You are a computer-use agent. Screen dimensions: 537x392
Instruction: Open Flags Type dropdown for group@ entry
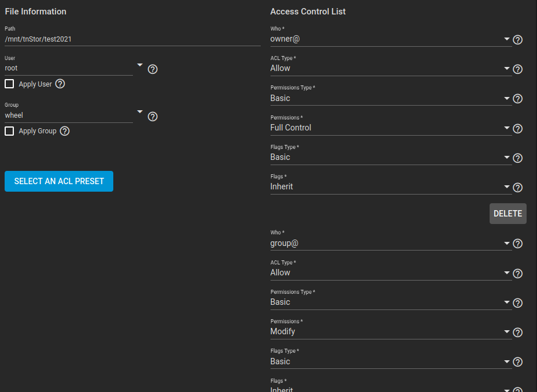point(391,361)
